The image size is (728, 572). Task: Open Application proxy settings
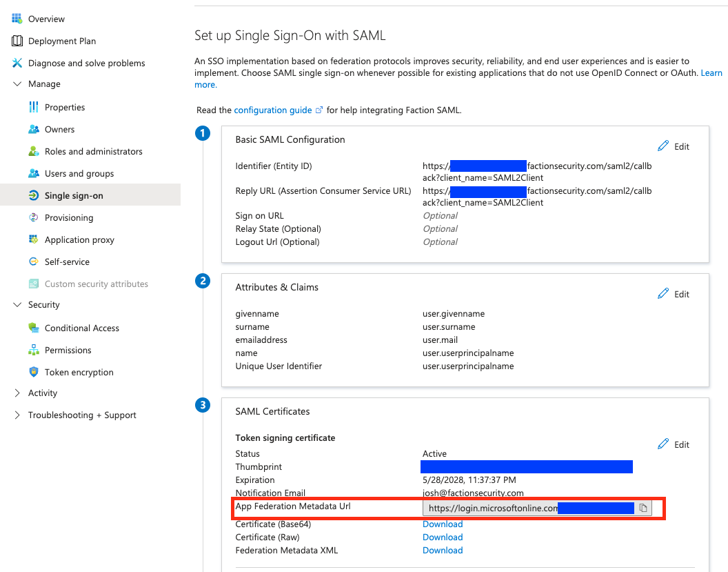tap(79, 239)
